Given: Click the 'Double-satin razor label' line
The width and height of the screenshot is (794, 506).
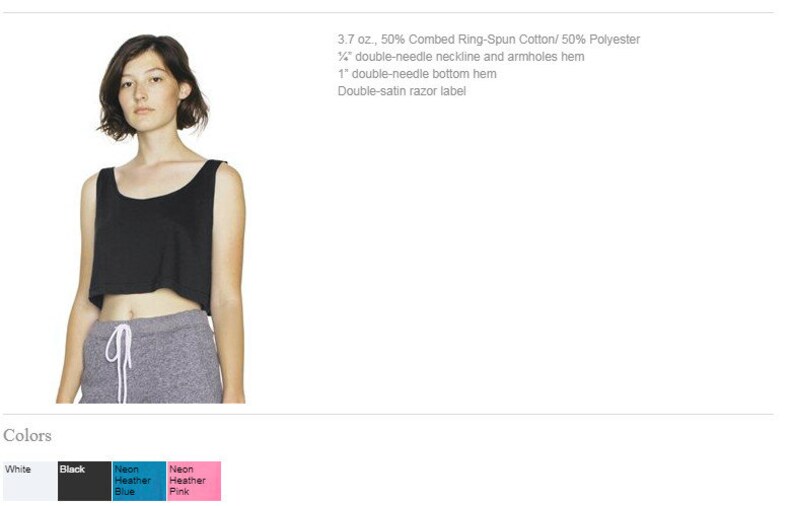Looking at the screenshot, I should 402,91.
